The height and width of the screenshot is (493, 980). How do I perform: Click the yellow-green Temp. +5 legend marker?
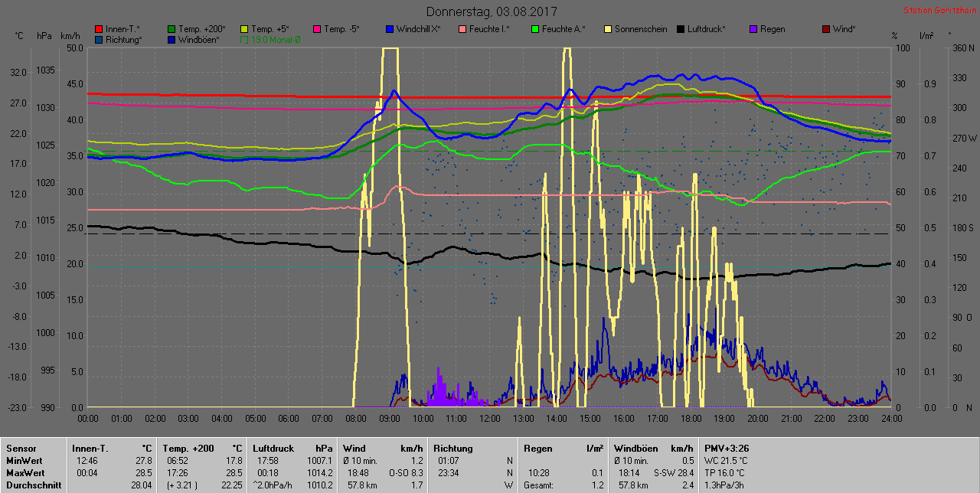[245, 29]
